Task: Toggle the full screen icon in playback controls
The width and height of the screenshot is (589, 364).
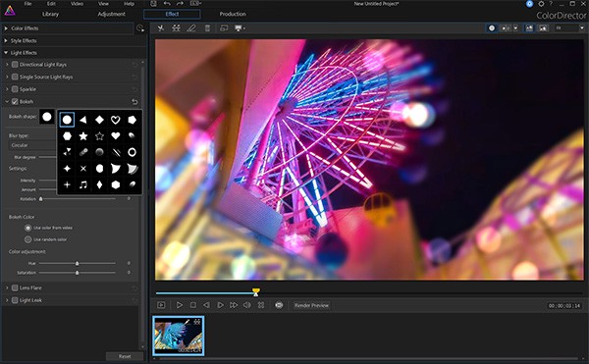Action: coord(261,305)
